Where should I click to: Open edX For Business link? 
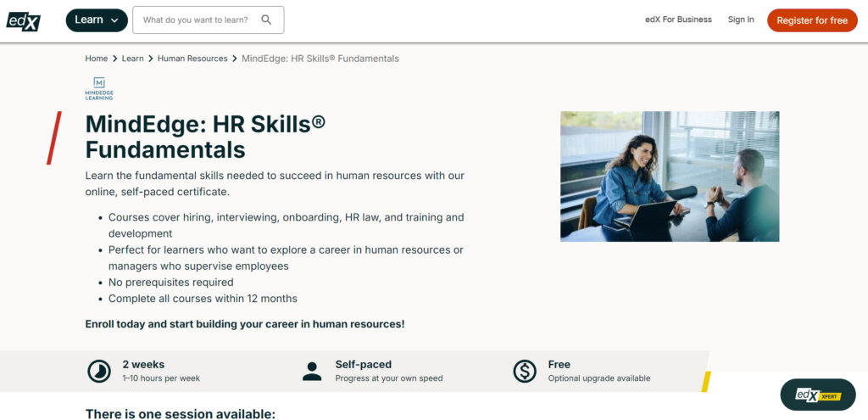(x=678, y=20)
